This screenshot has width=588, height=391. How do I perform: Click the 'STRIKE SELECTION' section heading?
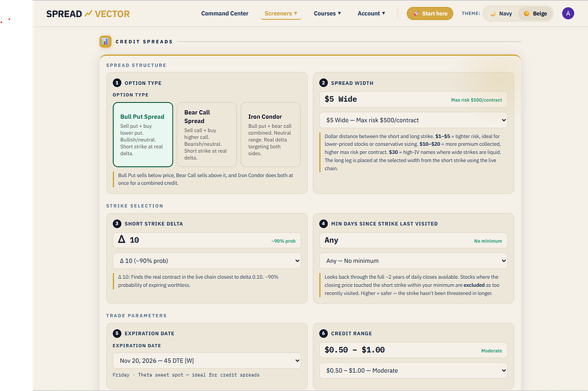point(135,206)
